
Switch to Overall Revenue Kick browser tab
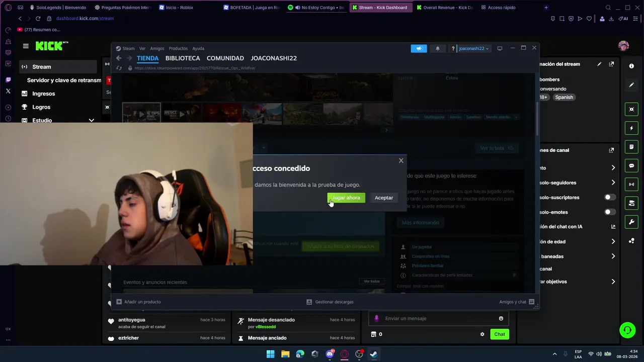(x=444, y=8)
